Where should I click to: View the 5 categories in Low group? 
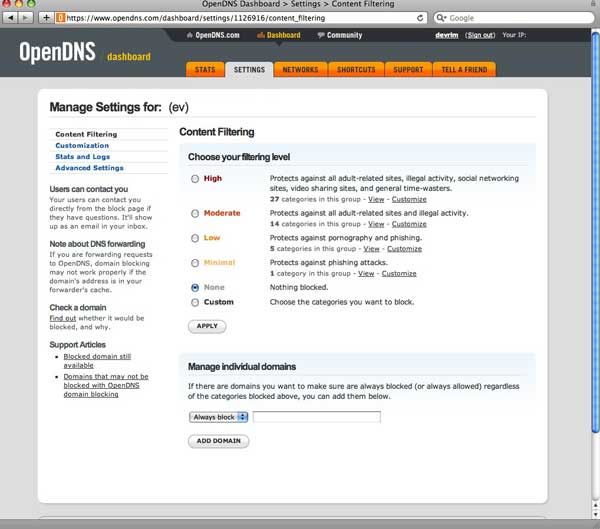click(371, 249)
